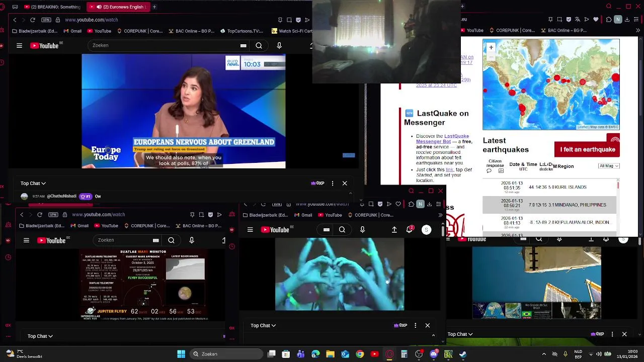Take a snapshot from the Euronews window address bar
Screen dimensions: 644x362
coord(289,20)
